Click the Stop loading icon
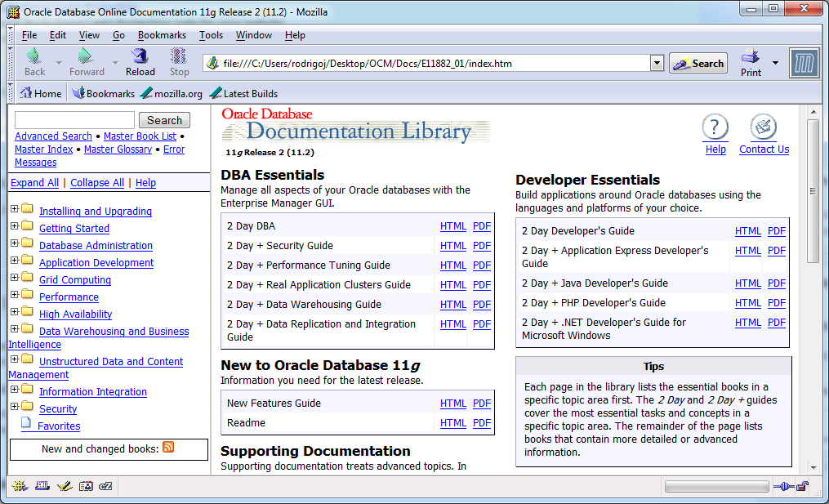 coord(179,56)
